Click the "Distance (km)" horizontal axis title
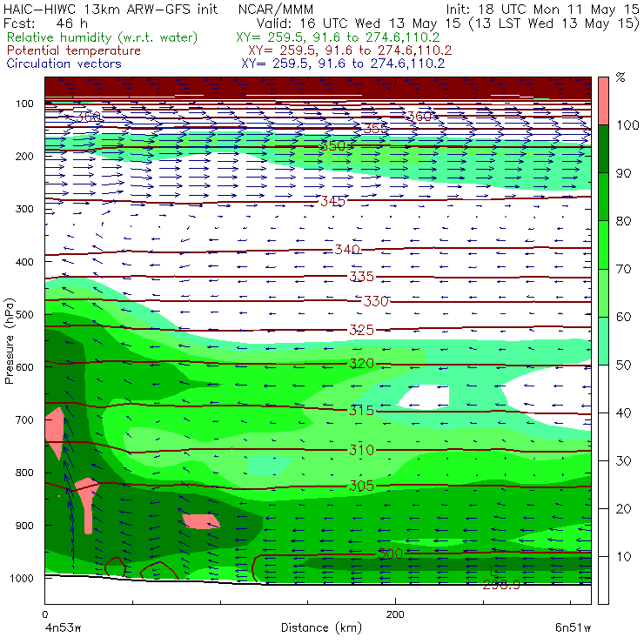Image resolution: width=644 pixels, height=644 pixels. 322,627
